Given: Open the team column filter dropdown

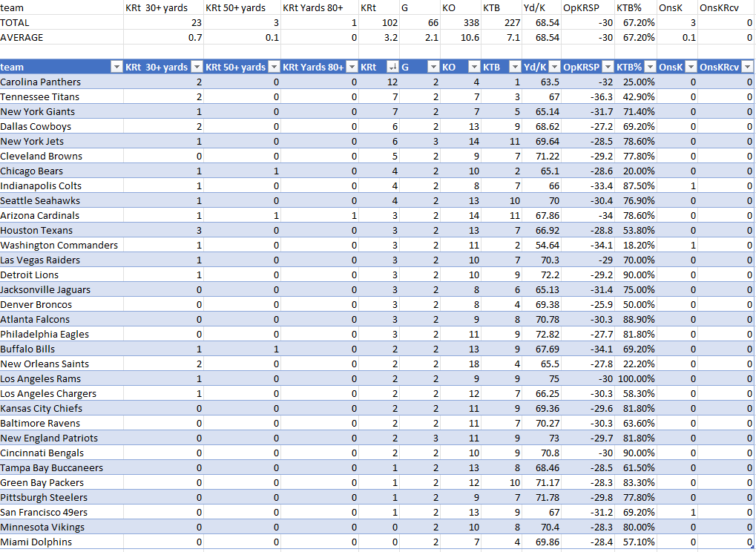Looking at the screenshot, I should 116,67.
